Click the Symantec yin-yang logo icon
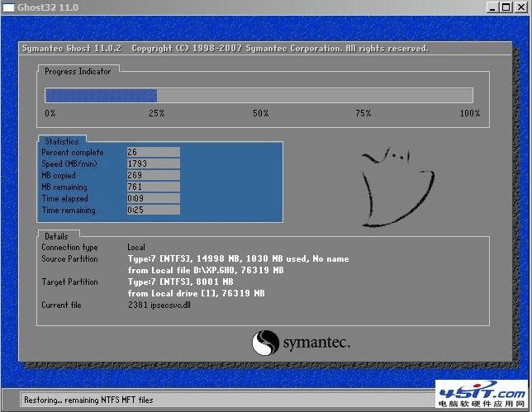532x412 pixels. tap(265, 343)
